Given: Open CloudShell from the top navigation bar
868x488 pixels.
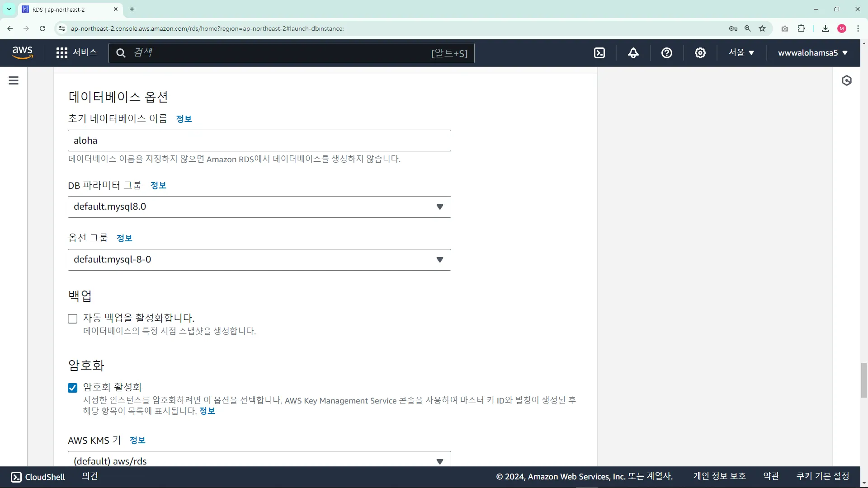Looking at the screenshot, I should (599, 53).
